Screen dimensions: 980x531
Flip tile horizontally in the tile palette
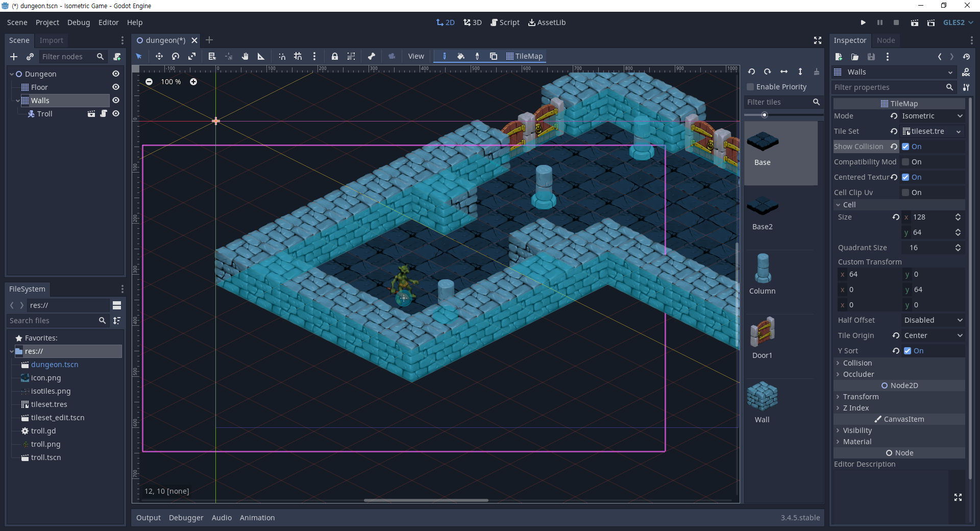[x=784, y=71]
